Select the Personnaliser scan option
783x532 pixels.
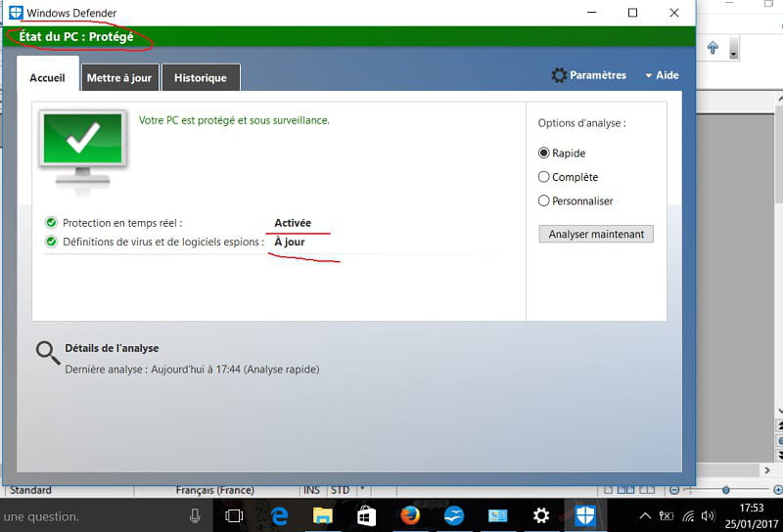544,200
